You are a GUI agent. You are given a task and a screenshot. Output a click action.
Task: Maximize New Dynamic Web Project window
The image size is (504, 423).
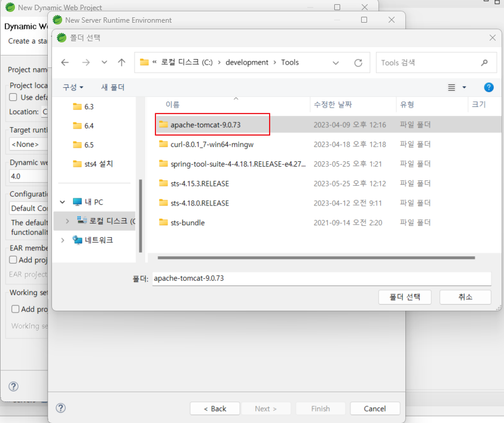(x=337, y=7)
